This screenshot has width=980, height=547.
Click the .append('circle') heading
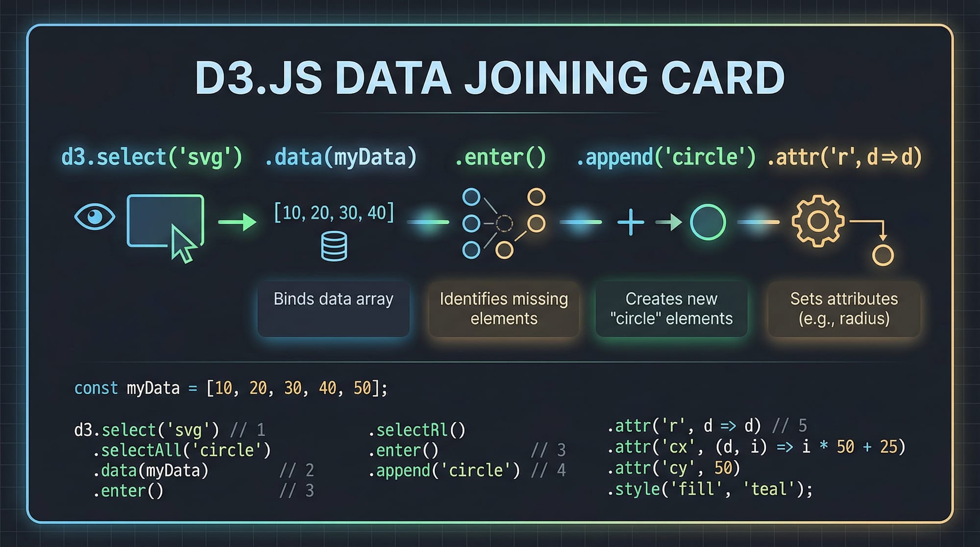pos(666,158)
